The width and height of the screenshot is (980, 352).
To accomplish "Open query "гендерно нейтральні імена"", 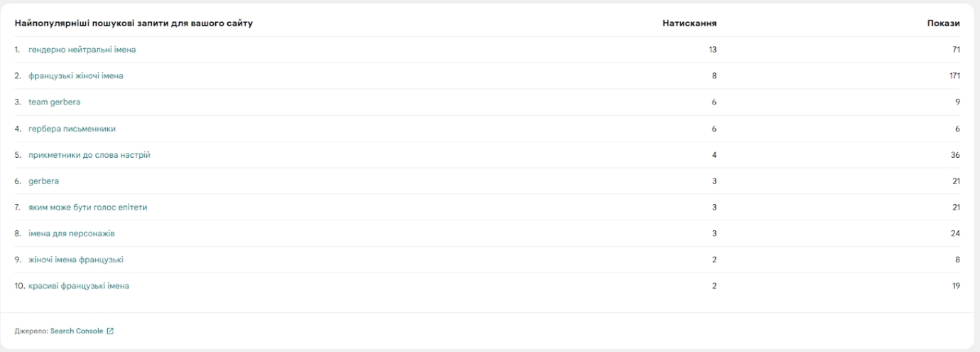I will (x=82, y=50).
